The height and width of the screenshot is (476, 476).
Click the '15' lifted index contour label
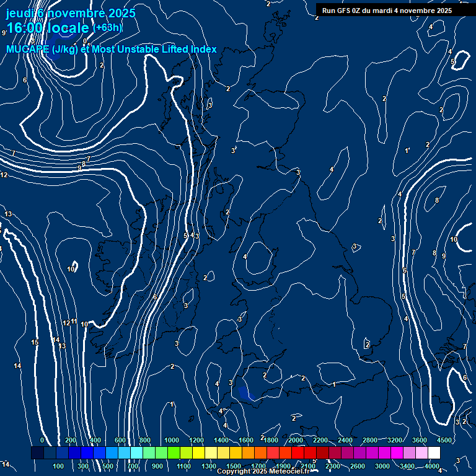point(35,342)
